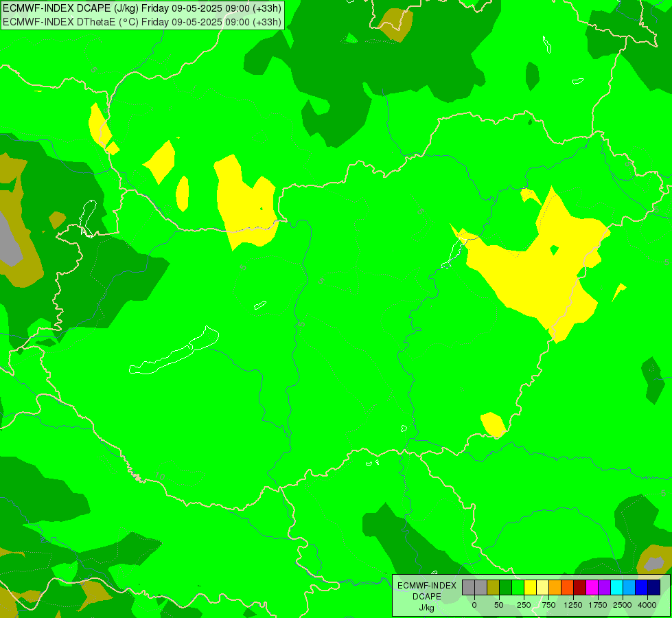Image resolution: width=672 pixels, height=618 pixels.
Task: Select the dark red legend swatch
Action: point(580,587)
